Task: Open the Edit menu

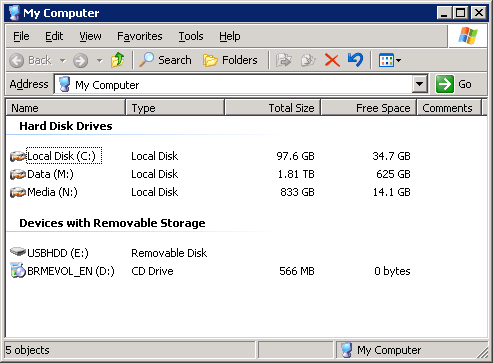Action: [54, 36]
